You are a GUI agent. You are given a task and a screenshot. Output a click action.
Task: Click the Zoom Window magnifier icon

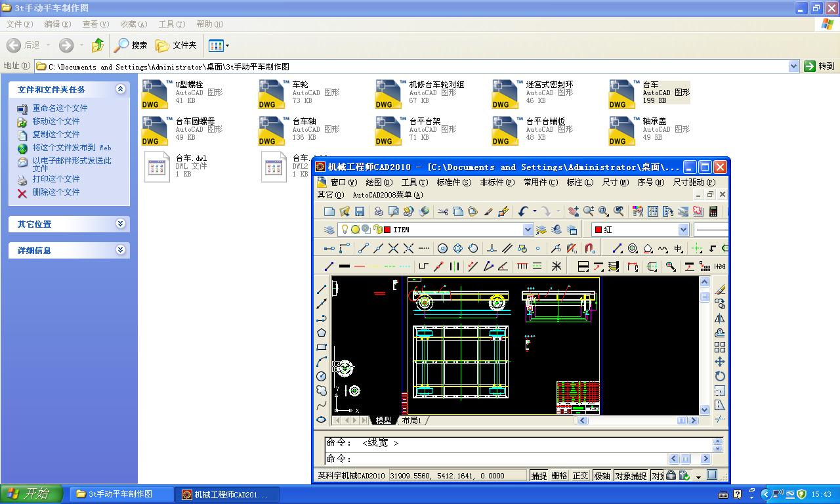604,211
